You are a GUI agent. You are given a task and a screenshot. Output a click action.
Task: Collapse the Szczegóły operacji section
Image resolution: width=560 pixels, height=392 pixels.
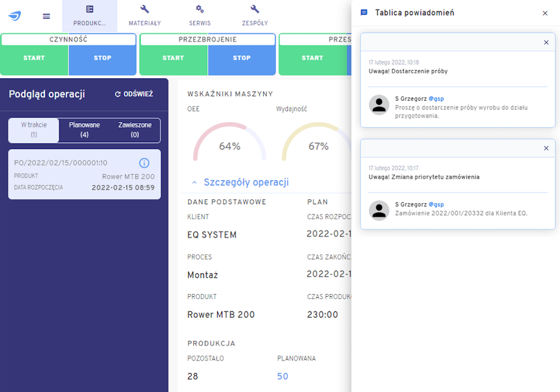[194, 183]
